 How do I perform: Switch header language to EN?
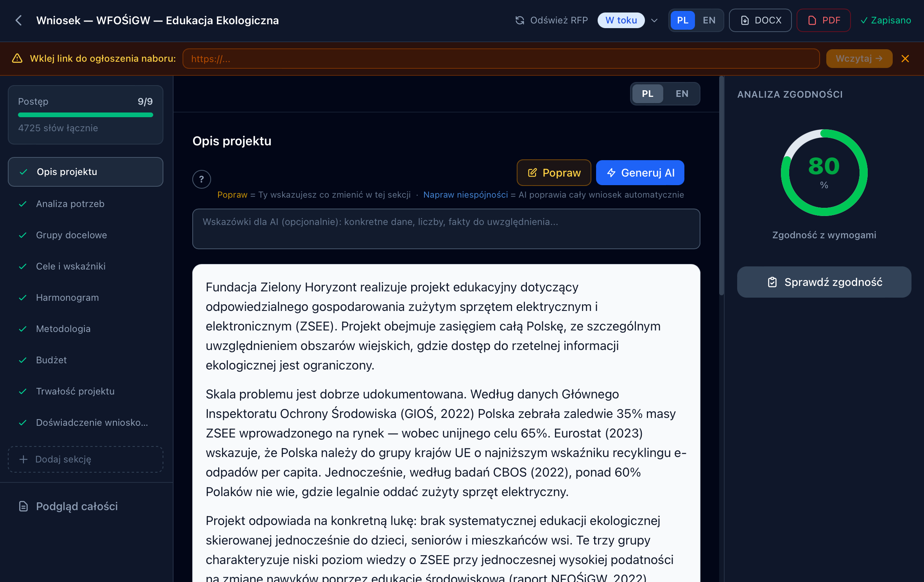click(x=709, y=20)
